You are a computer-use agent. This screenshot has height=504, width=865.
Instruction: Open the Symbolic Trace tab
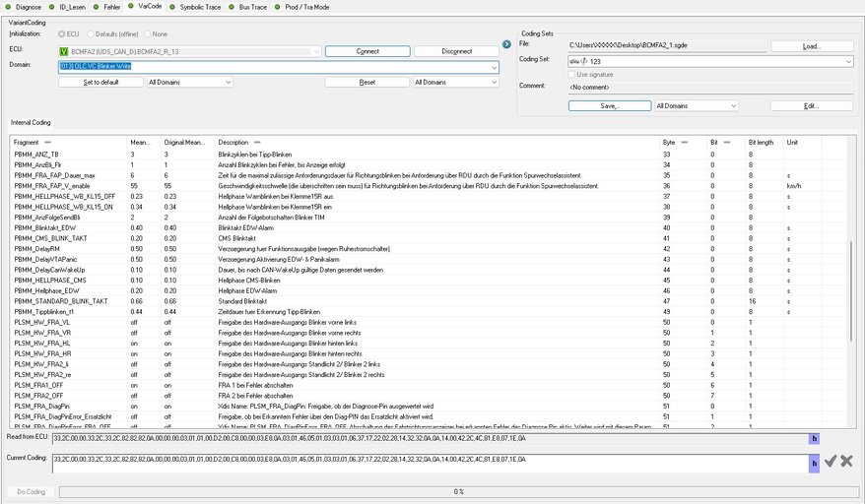(195, 7)
